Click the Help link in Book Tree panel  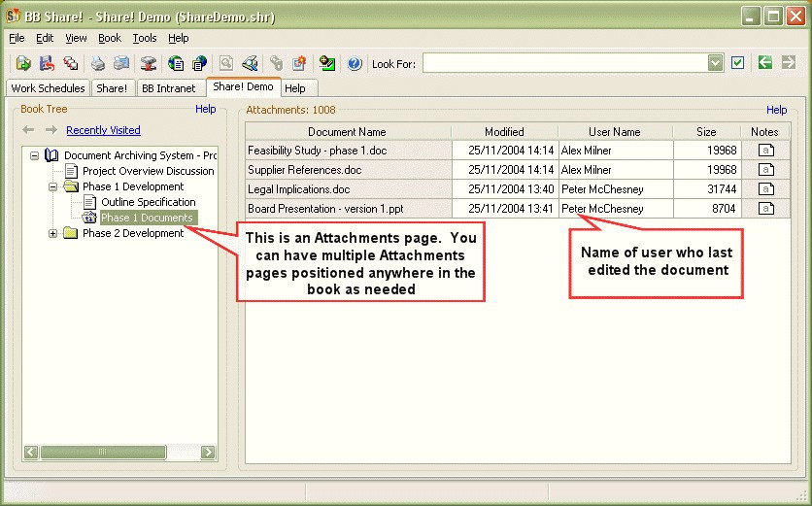click(206, 109)
